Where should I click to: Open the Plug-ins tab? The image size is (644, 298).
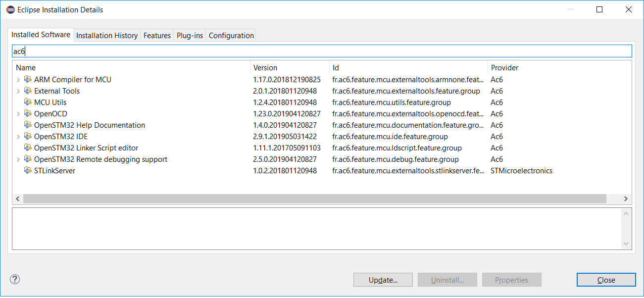click(190, 36)
